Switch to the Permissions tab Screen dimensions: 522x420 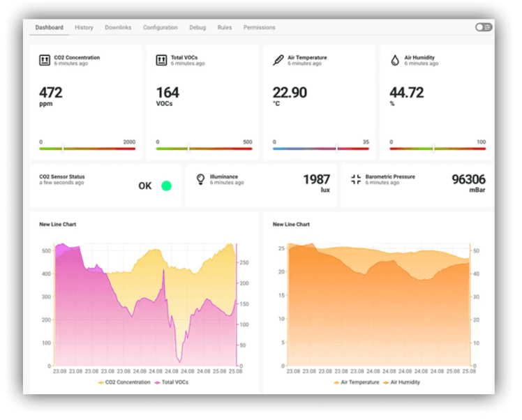(259, 27)
